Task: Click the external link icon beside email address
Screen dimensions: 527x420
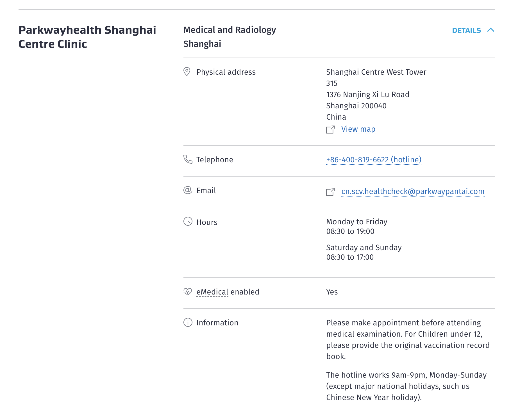Action: (330, 192)
